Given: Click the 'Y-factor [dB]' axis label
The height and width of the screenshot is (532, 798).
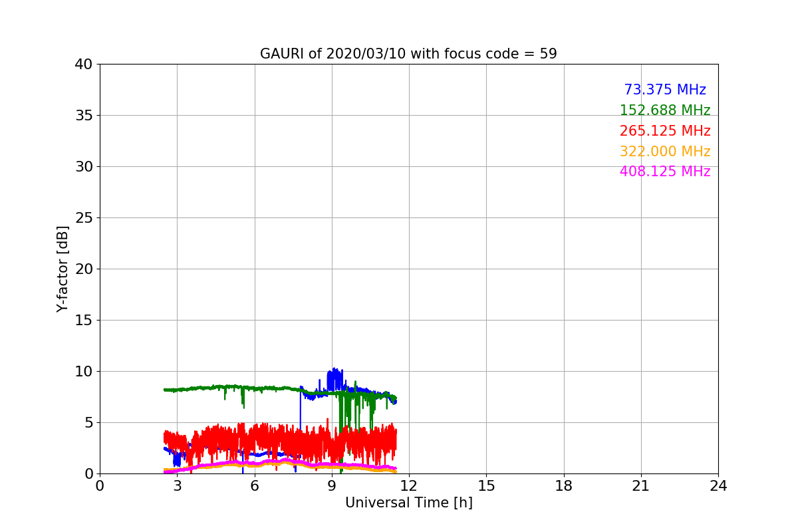Looking at the screenshot, I should [x=63, y=269].
